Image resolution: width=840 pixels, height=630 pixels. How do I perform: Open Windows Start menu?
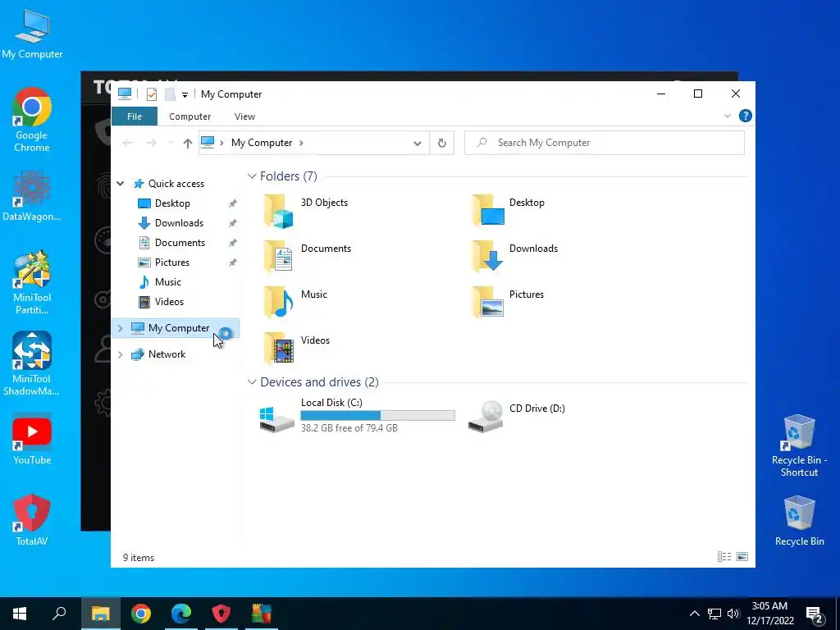point(20,614)
